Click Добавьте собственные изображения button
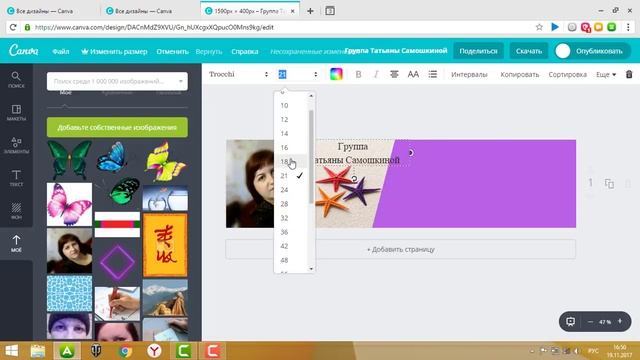Image resolution: width=640 pixels, height=360 pixels. tap(117, 127)
